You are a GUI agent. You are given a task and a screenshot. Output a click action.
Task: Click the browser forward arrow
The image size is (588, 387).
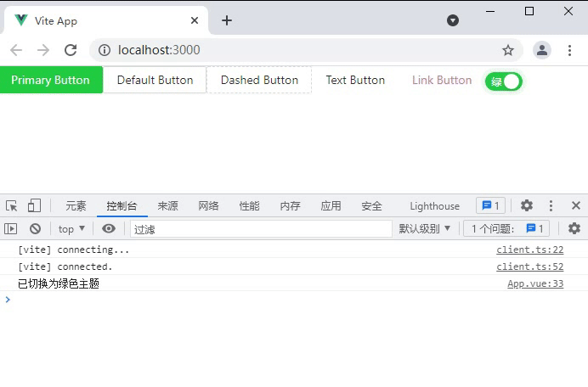tap(43, 50)
